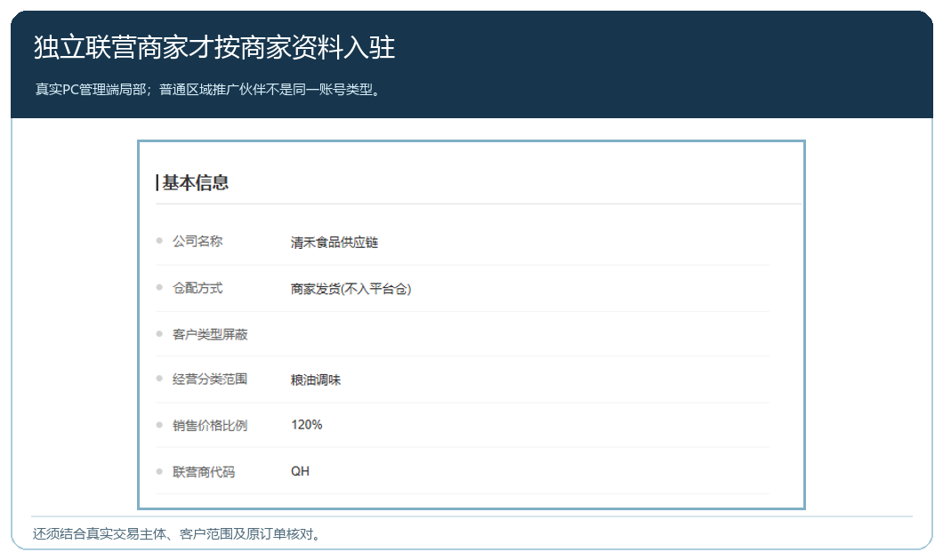Click the value 商家发货(不入平台仓)
This screenshot has height=560, width=943.
[351, 289]
